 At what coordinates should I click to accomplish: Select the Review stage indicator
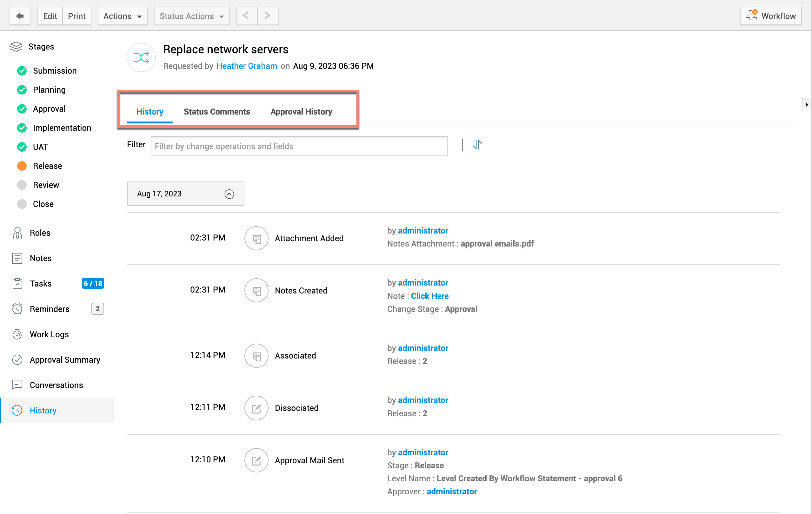tap(22, 185)
